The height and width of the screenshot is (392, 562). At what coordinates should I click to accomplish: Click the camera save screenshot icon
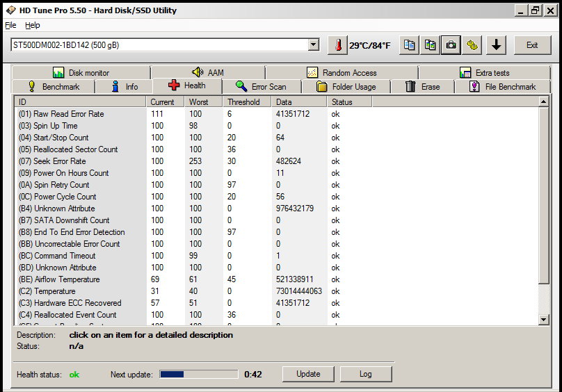(x=451, y=45)
